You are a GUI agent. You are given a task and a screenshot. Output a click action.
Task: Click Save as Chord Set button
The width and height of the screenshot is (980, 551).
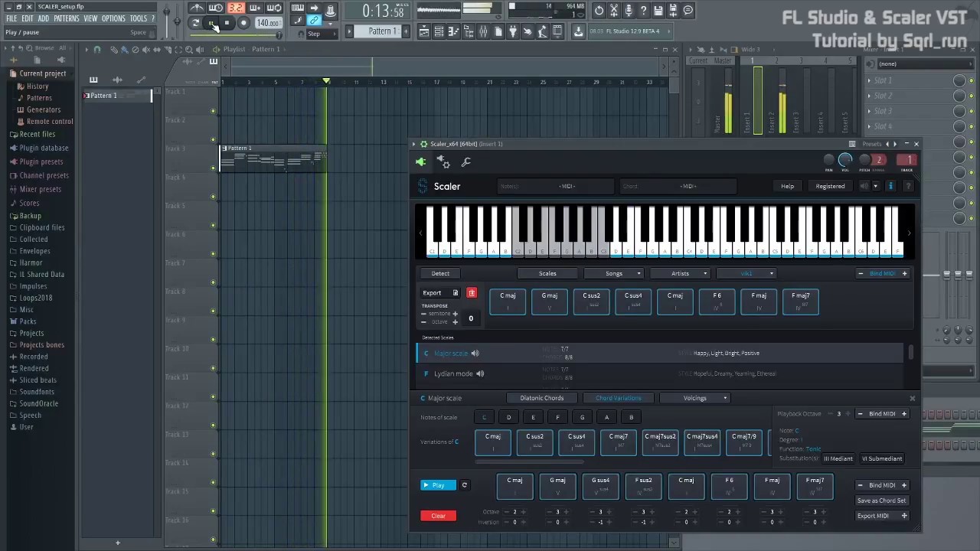click(x=881, y=500)
